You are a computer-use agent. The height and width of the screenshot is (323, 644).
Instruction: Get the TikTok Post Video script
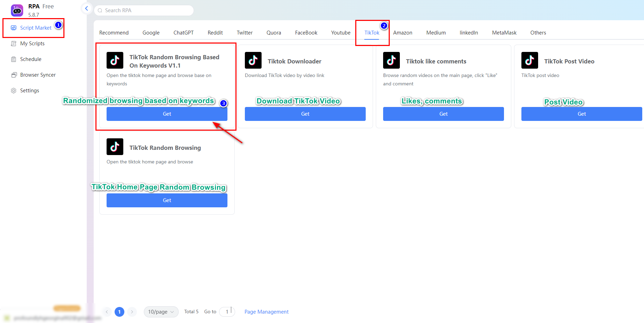pyautogui.click(x=582, y=114)
